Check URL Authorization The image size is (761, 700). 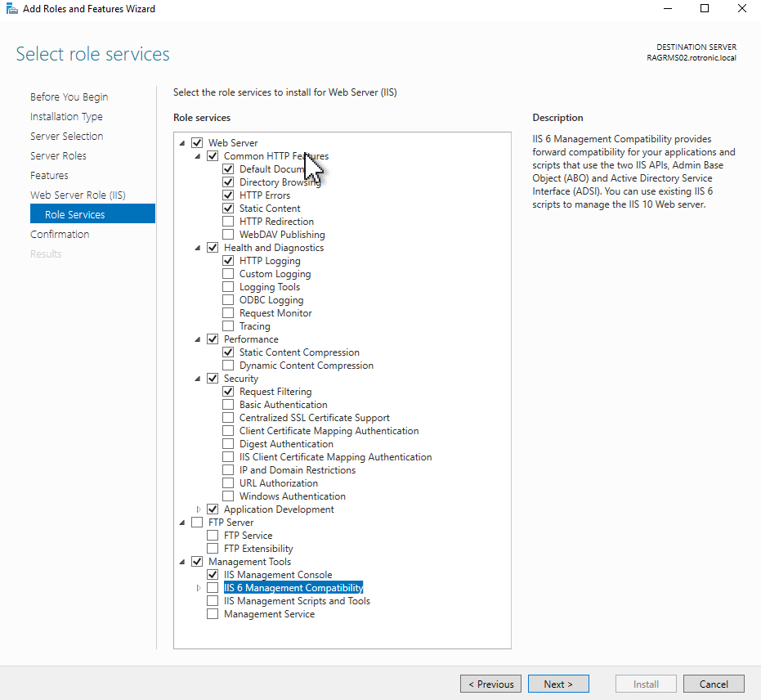coord(228,483)
